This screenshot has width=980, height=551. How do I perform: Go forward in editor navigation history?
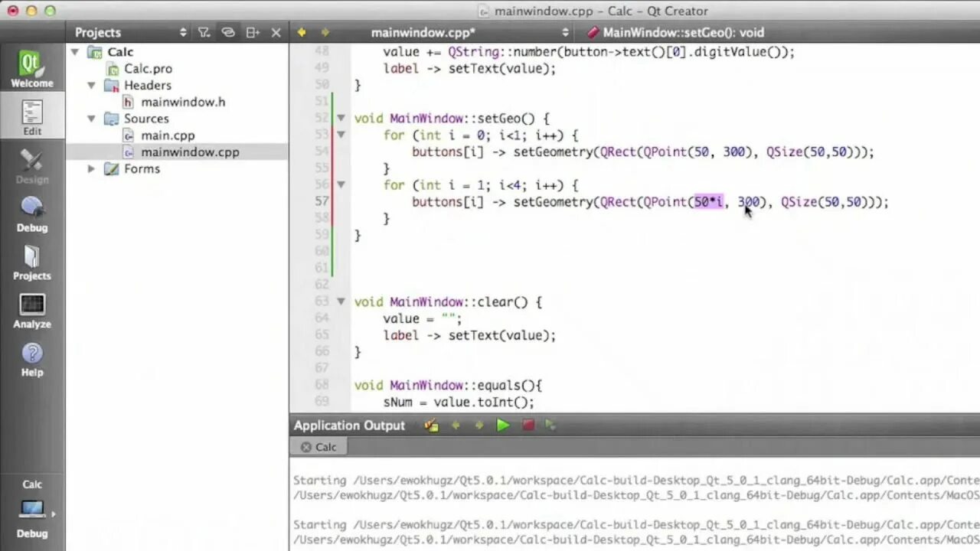pos(325,32)
